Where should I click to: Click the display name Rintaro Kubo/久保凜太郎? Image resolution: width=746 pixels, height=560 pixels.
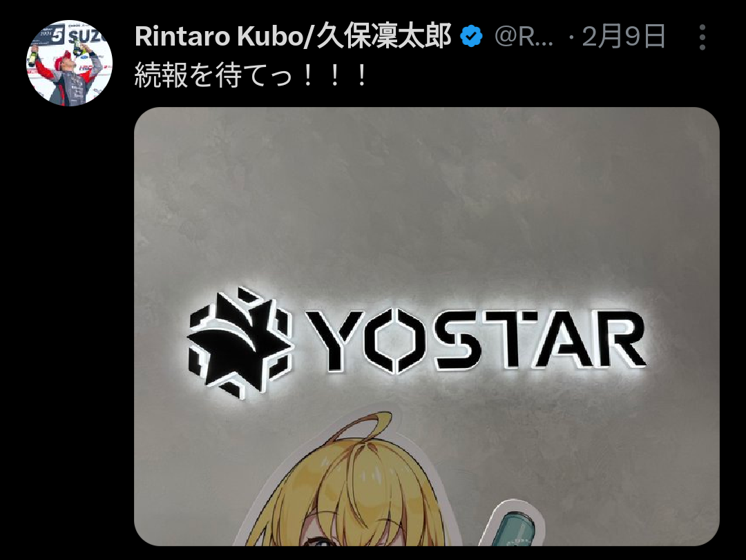click(293, 37)
